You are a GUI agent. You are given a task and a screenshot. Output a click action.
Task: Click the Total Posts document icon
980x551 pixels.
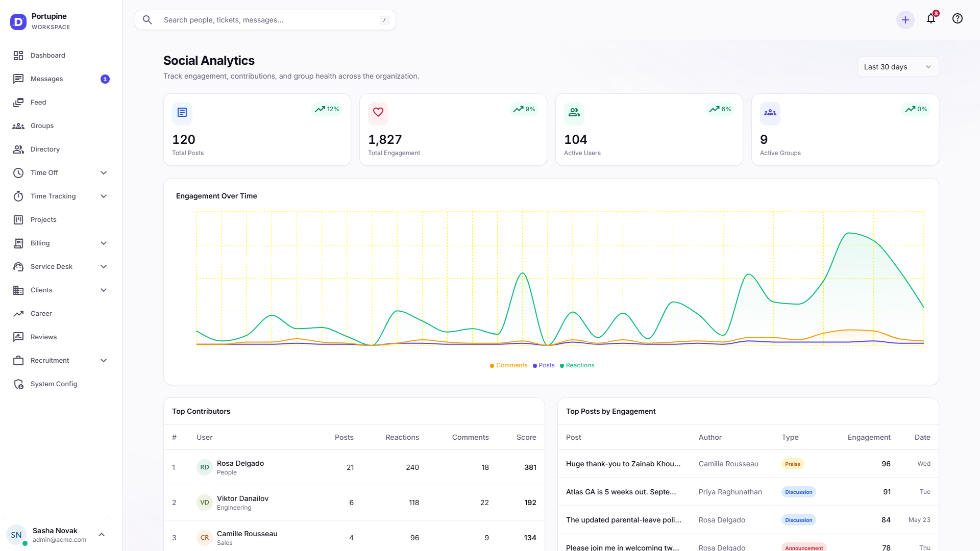pyautogui.click(x=182, y=112)
